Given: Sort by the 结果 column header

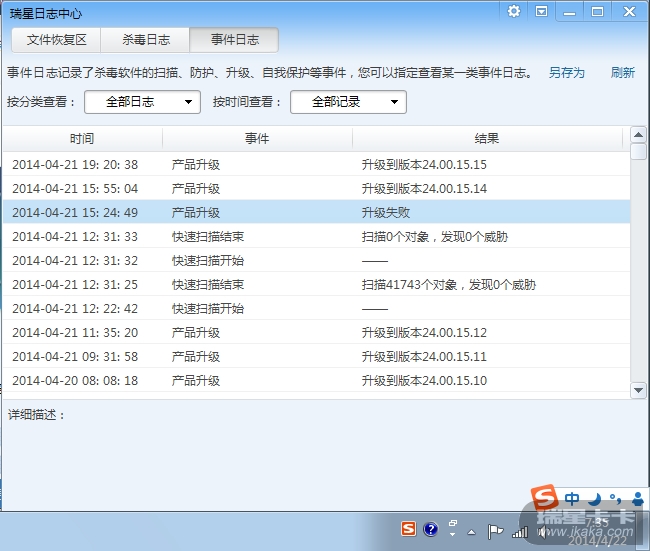Looking at the screenshot, I should (487, 138).
